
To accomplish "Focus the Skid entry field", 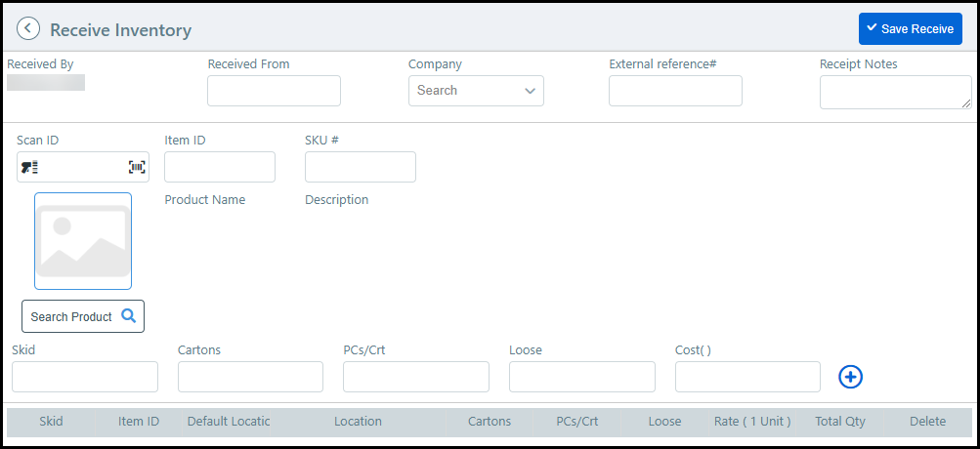I will (85, 377).
